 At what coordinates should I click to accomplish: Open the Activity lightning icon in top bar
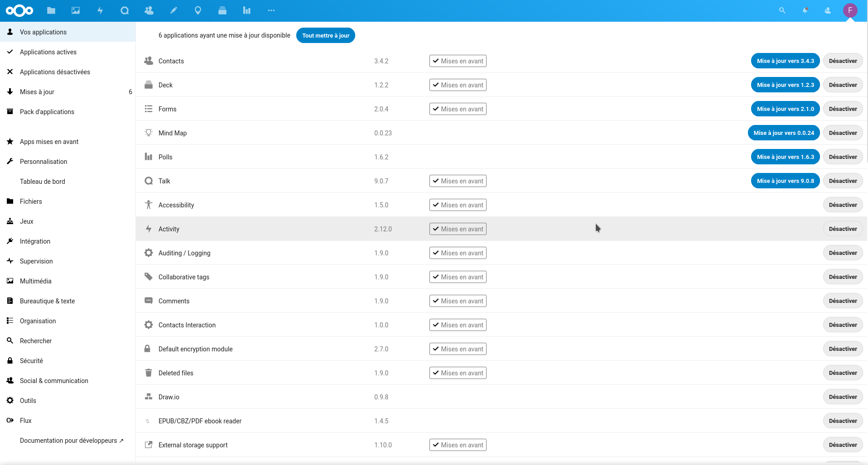(x=100, y=10)
